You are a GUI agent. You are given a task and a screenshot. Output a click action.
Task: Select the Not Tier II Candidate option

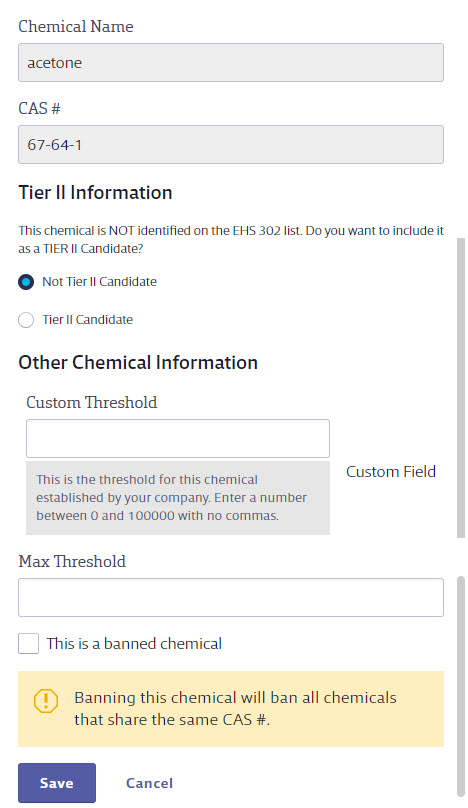pyautogui.click(x=26, y=282)
